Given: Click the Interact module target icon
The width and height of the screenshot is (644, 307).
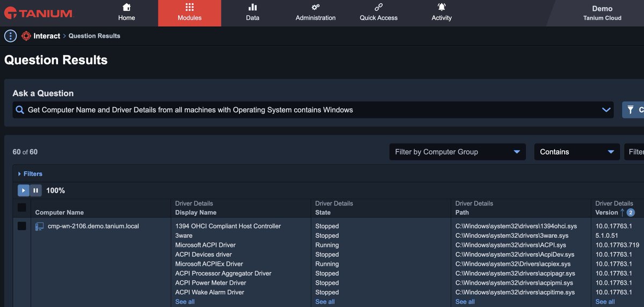Looking at the screenshot, I should 26,36.
